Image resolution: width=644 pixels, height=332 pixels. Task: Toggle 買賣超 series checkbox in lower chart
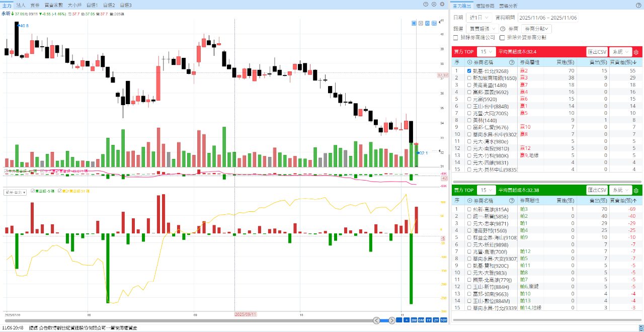(33, 191)
